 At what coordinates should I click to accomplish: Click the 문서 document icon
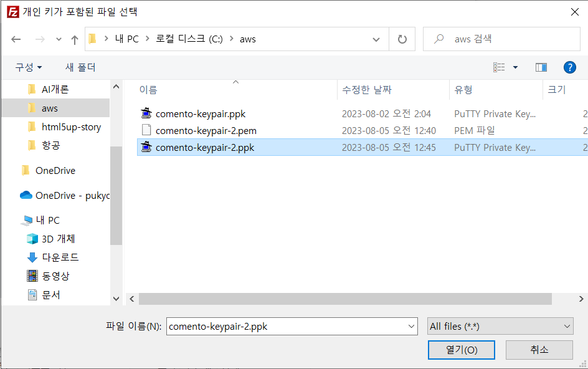[32, 295]
